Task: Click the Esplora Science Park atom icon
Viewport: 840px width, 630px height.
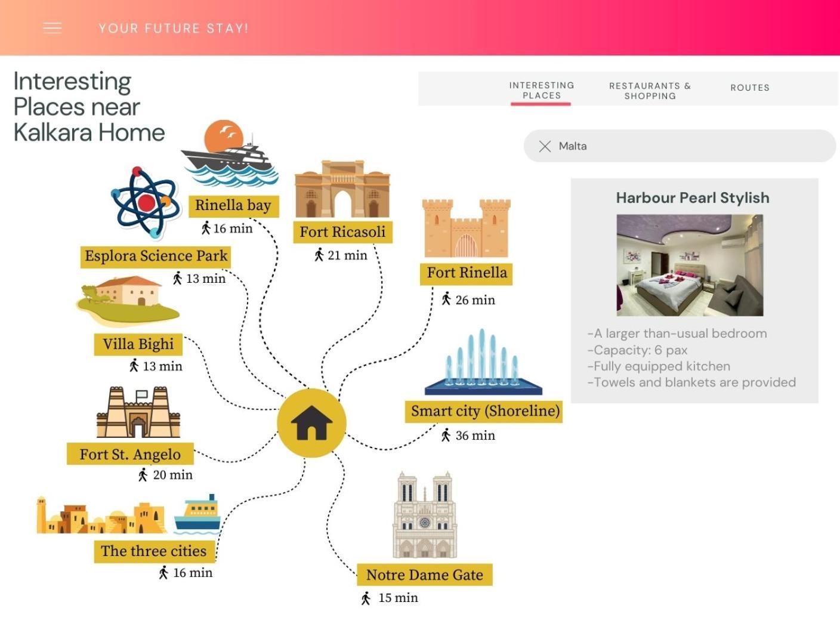Action: click(146, 202)
